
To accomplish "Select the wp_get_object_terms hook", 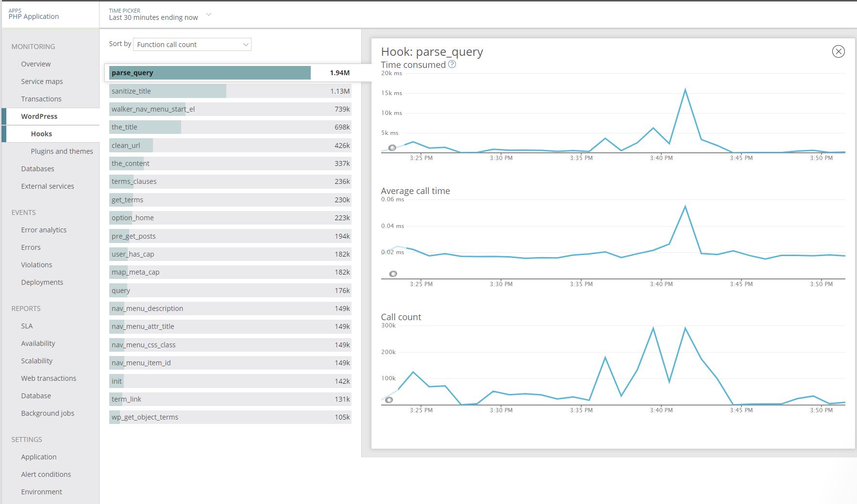I will (x=230, y=417).
